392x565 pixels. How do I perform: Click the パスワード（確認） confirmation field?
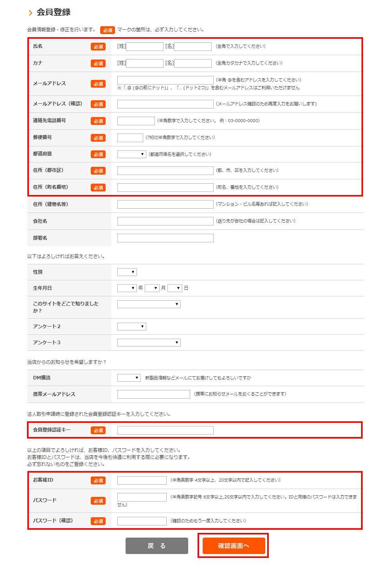click(x=142, y=521)
